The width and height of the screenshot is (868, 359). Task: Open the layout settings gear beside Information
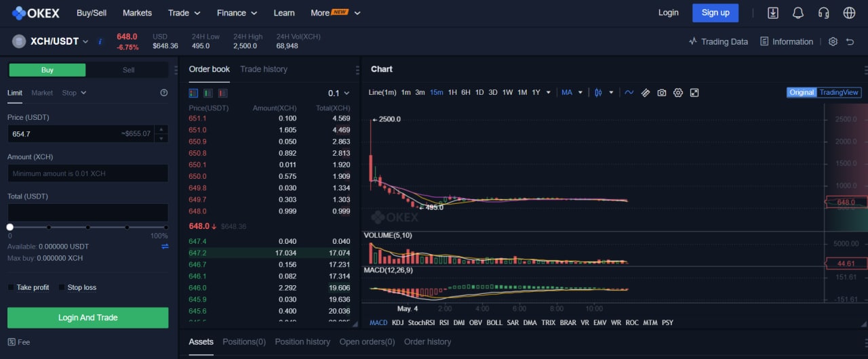pos(833,41)
